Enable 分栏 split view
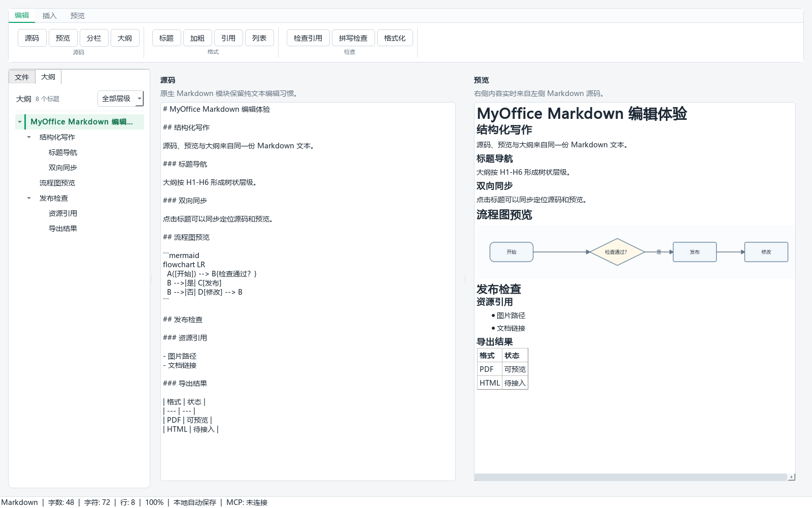 94,38
